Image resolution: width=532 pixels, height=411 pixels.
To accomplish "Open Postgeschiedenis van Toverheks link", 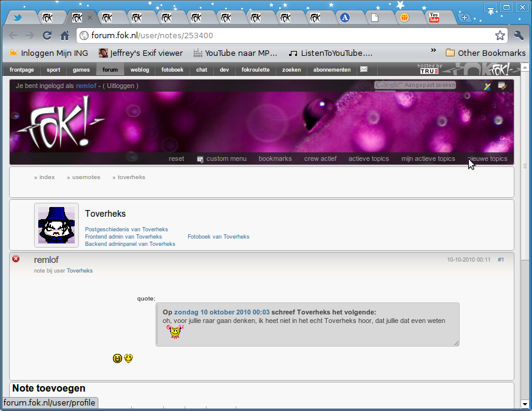I will [126, 229].
